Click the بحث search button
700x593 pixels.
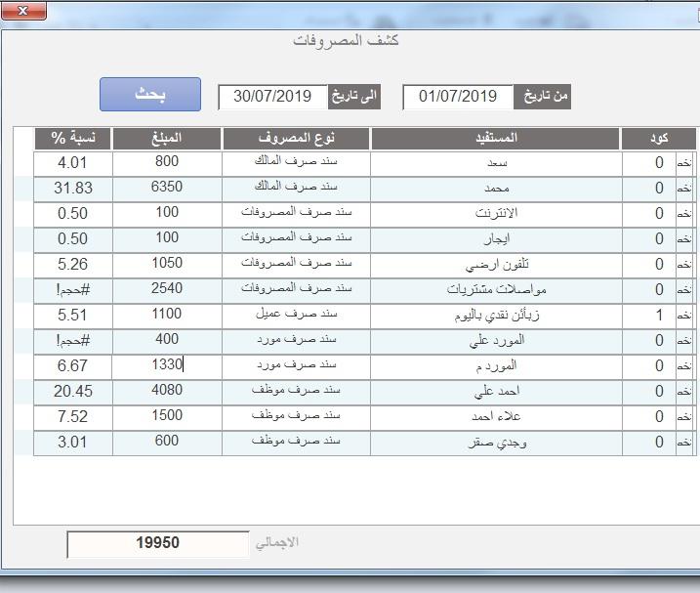pos(149,95)
